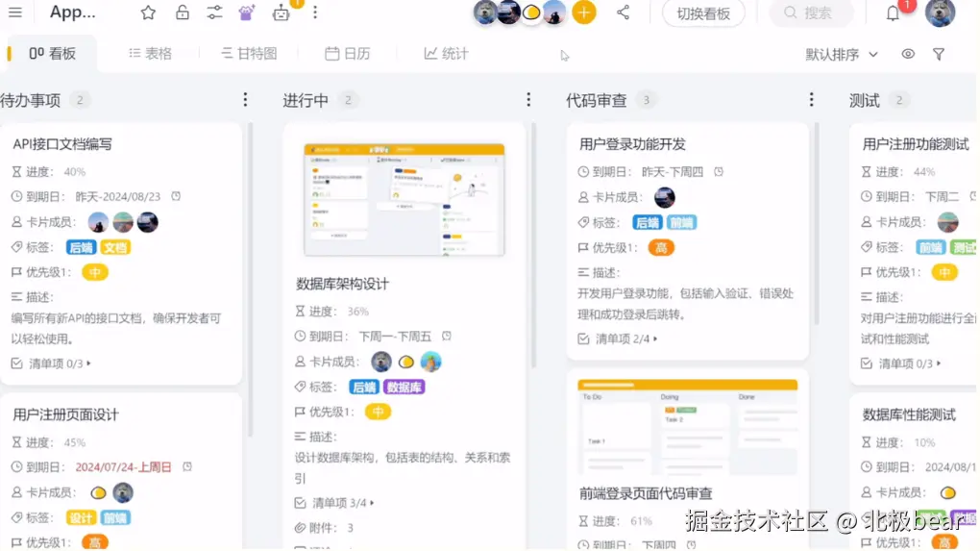
Task: Open 进行中 column options menu
Action: pyautogui.click(x=528, y=99)
